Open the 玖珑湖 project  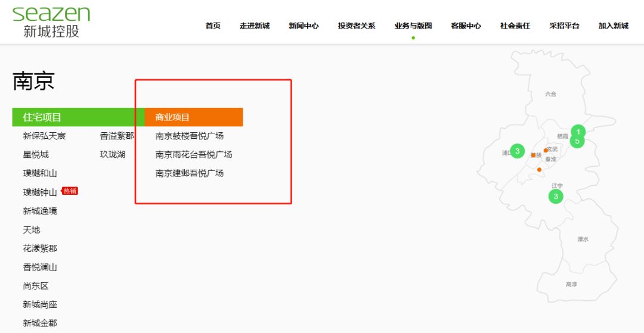point(113,155)
